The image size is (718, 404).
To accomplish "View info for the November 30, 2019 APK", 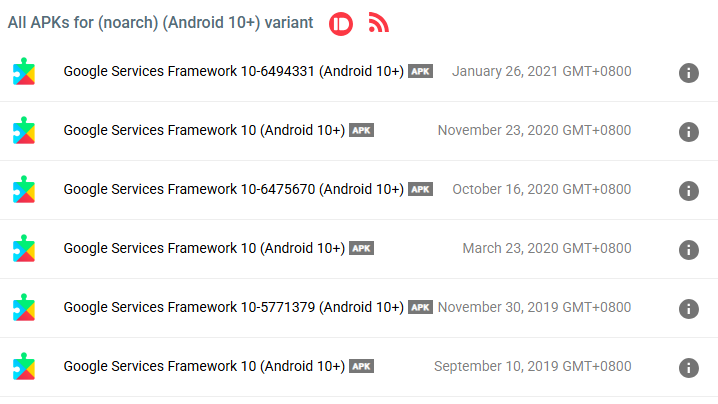I will [x=688, y=309].
